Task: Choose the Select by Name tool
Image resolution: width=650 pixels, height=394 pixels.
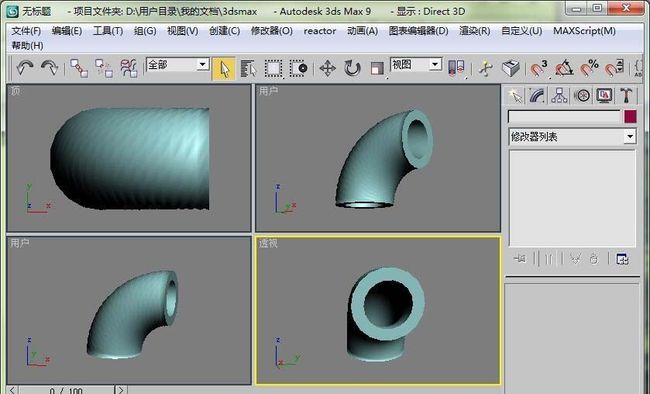Action: [248, 68]
